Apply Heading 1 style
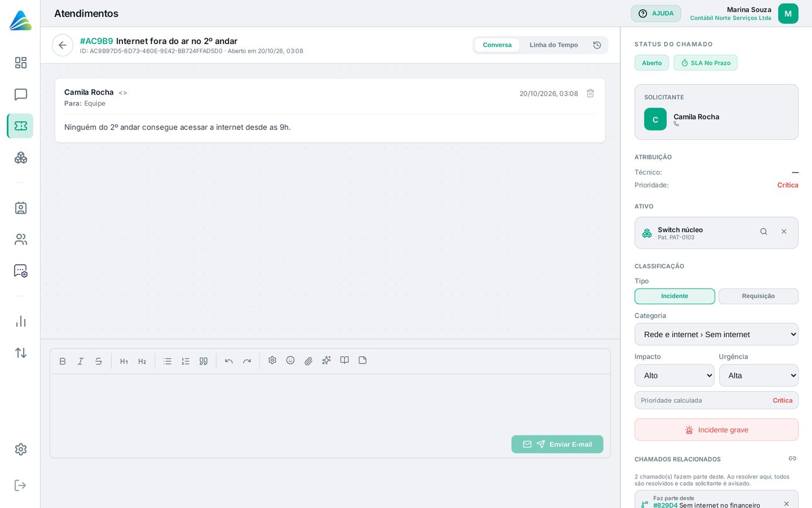This screenshot has width=812, height=508. coord(124,361)
